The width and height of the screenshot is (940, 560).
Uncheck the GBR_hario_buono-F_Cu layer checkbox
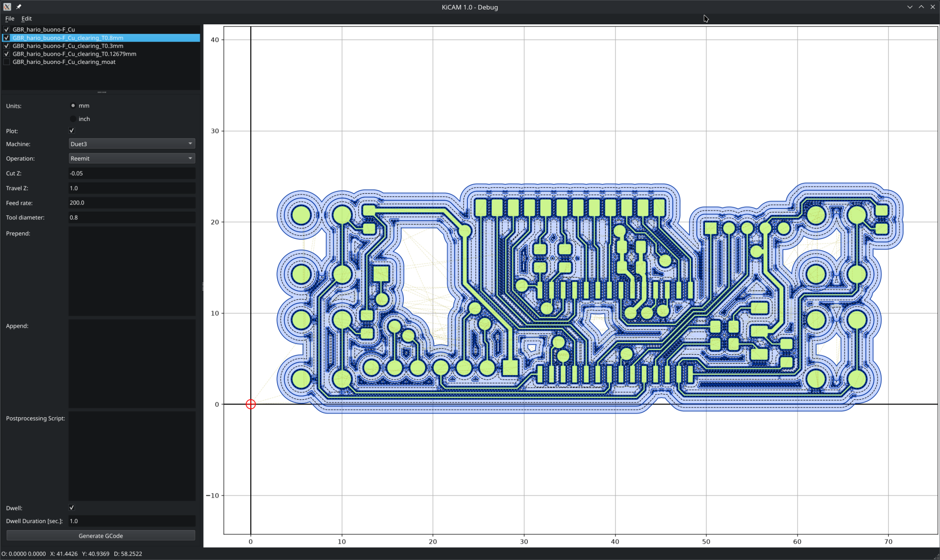coord(7,30)
